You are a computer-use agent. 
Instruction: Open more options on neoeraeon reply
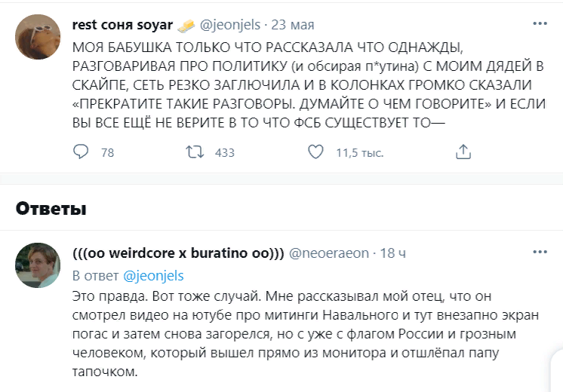540,252
